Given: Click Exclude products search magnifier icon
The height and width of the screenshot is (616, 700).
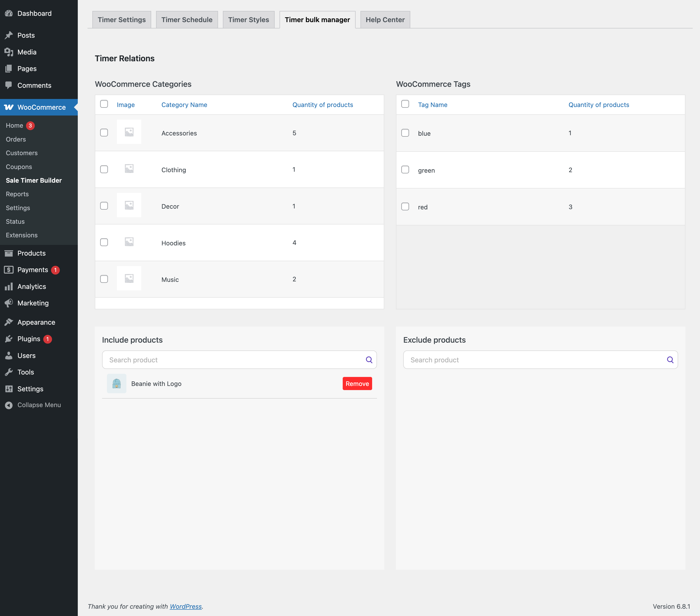Looking at the screenshot, I should point(670,360).
